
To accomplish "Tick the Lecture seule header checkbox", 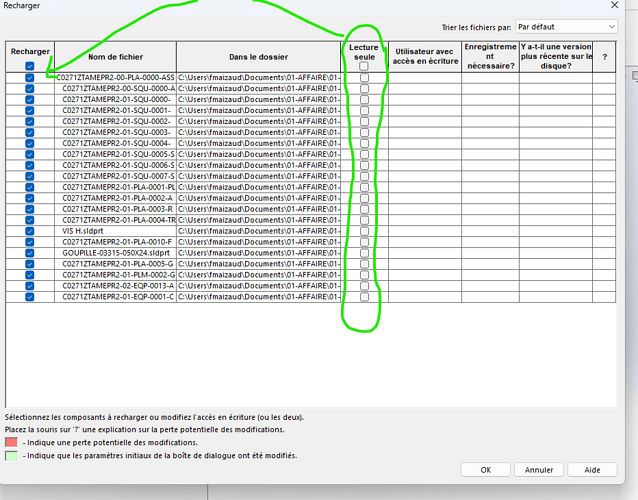I will coord(364,66).
